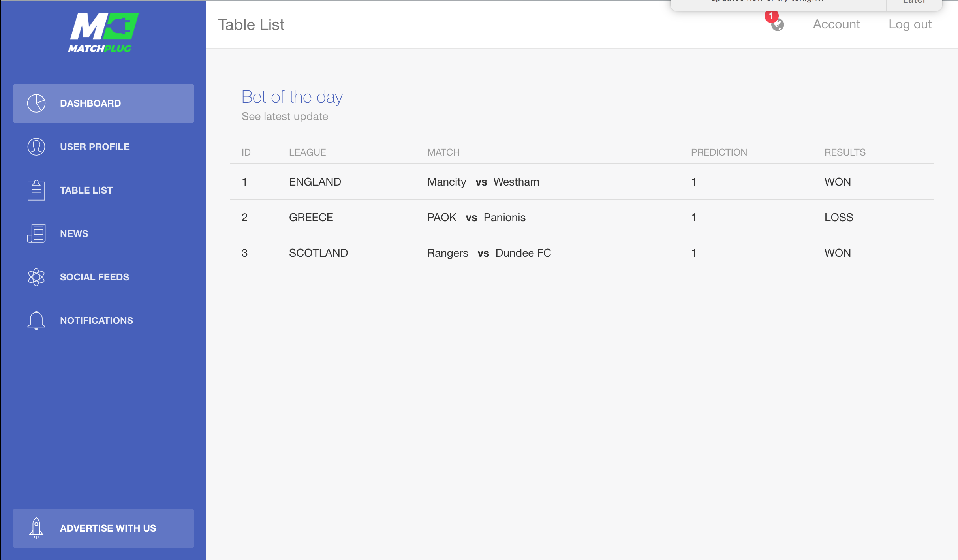958x560 pixels.
Task: Go to the SOCIAL FEEDS menu item
Action: (103, 277)
